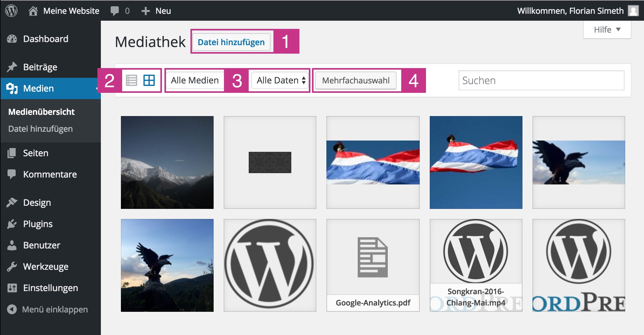Click the user avatar beside Florian Simeth
This screenshot has width=644, height=335.
pos(633,11)
